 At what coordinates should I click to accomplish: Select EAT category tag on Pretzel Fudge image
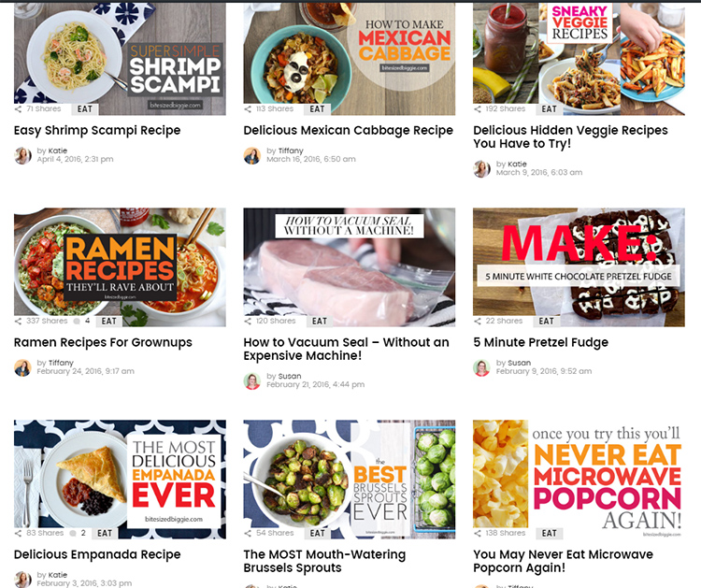click(547, 321)
